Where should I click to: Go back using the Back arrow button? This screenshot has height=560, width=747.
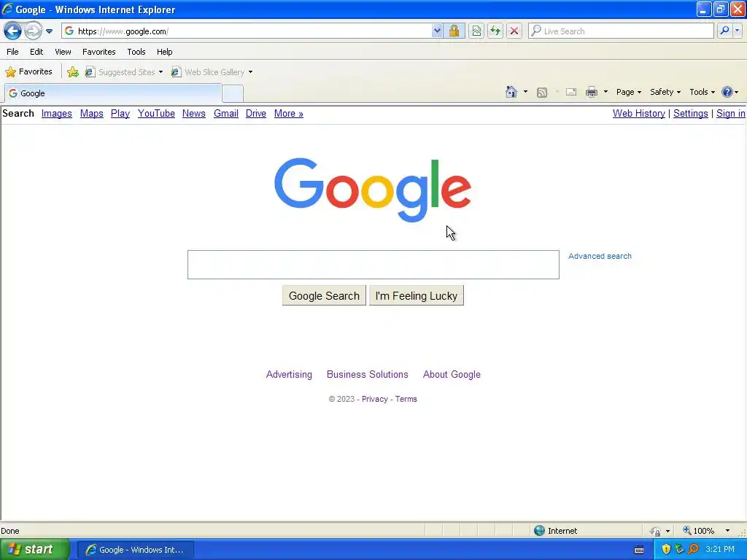(x=12, y=31)
